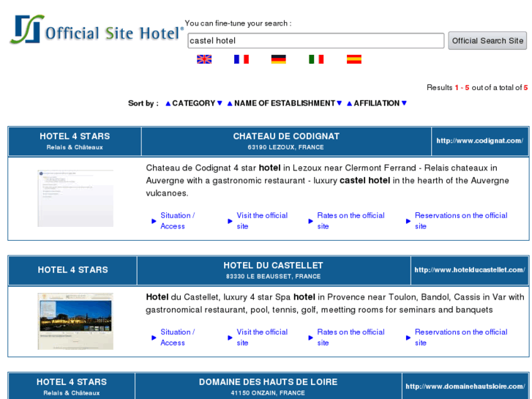This screenshot has width=532, height=399.
Task: Click the DOMAINE DES HAUTS DE LOIRE heading
Action: pos(268,382)
